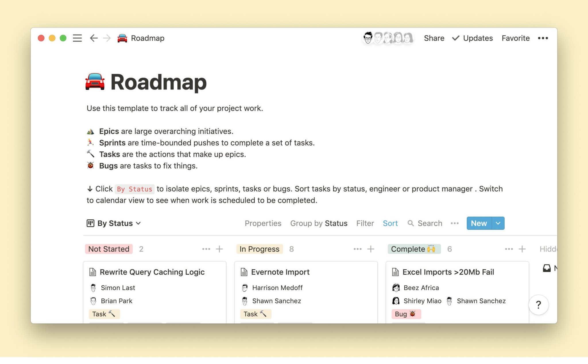
Task: Click Task tag on Rewrite Query card
Action: 104,314
